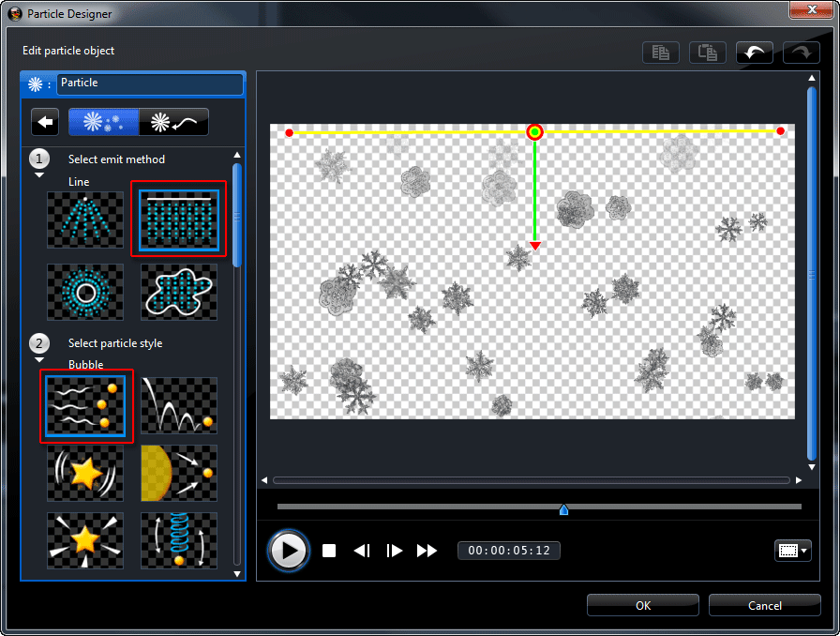Click the Cancel button
Viewport: 840px width, 636px height.
point(764,605)
